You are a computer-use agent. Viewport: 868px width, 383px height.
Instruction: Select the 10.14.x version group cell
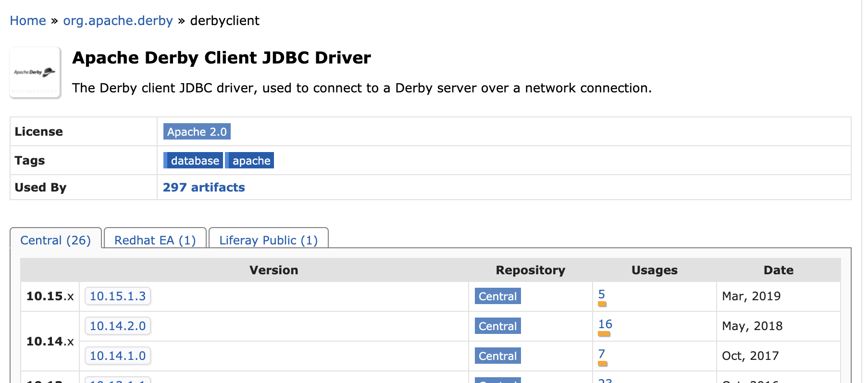(x=50, y=341)
